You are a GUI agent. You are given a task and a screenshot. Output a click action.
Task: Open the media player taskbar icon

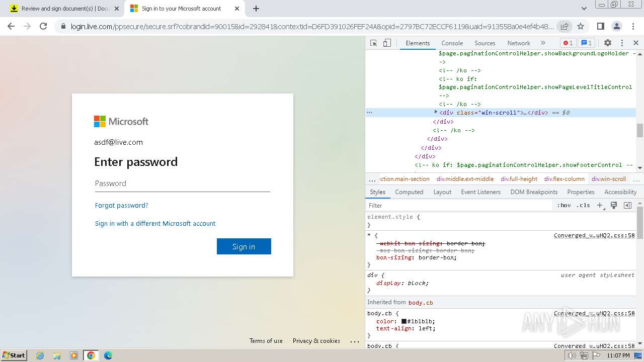click(74, 355)
